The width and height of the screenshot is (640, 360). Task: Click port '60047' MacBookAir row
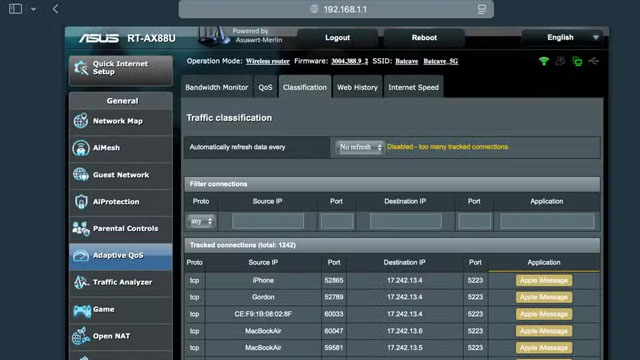point(334,331)
